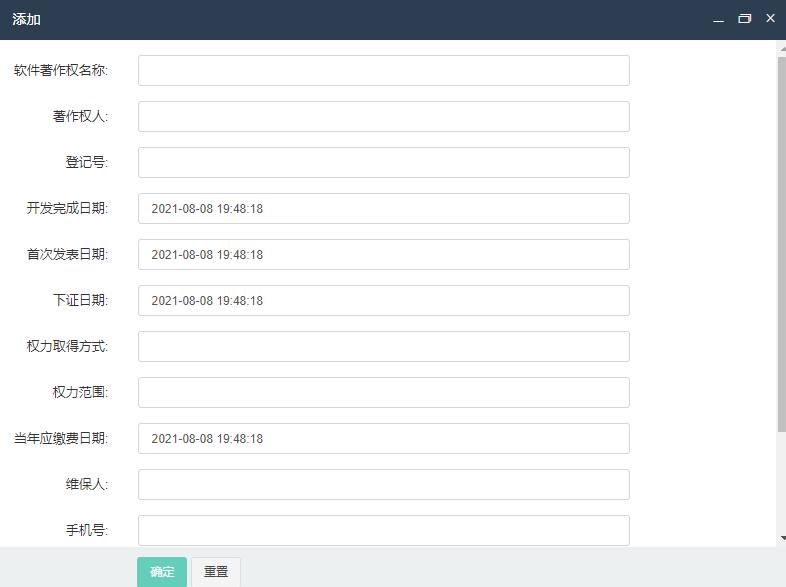786x587 pixels.
Task: Open the 当年应缴费日期 date field
Action: [383, 439]
